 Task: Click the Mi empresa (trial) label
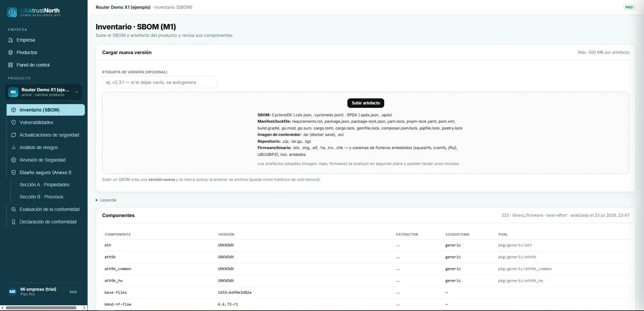38,289
